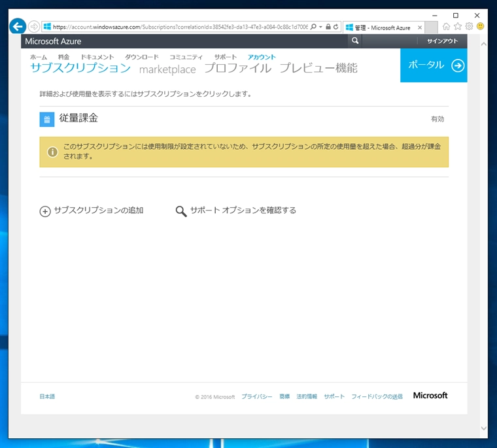
Task: Click サポート オプションを確認する link
Action: pyautogui.click(x=243, y=210)
